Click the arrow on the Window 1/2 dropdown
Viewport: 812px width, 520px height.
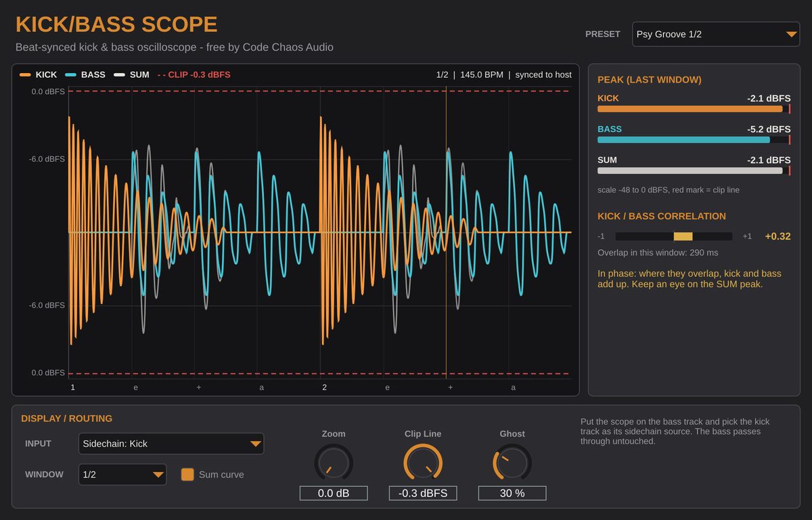coord(158,475)
